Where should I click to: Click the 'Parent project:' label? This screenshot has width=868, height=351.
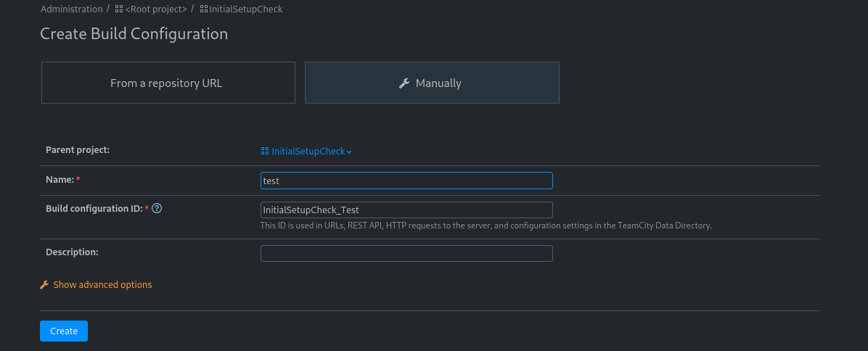click(78, 150)
